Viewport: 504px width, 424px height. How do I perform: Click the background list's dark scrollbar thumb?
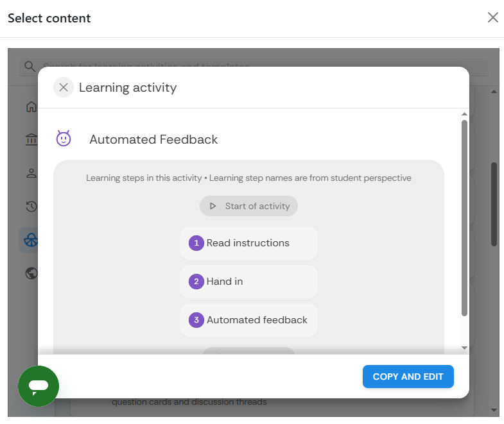point(494,204)
